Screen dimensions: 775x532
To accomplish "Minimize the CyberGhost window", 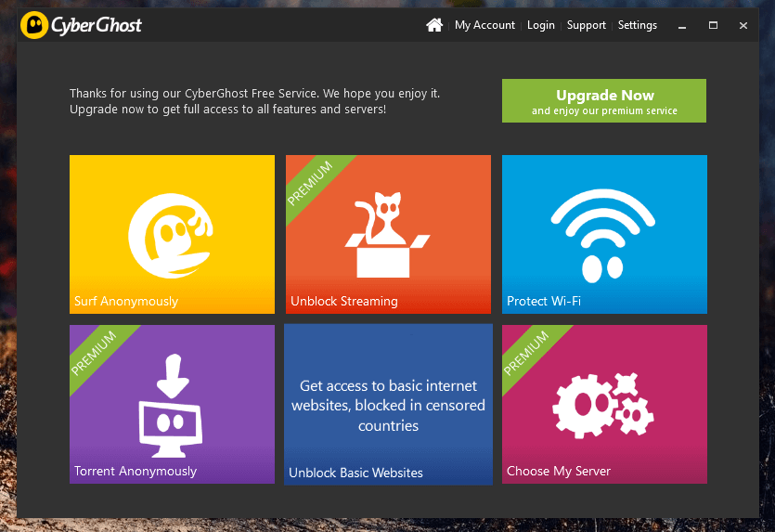I will click(682, 26).
